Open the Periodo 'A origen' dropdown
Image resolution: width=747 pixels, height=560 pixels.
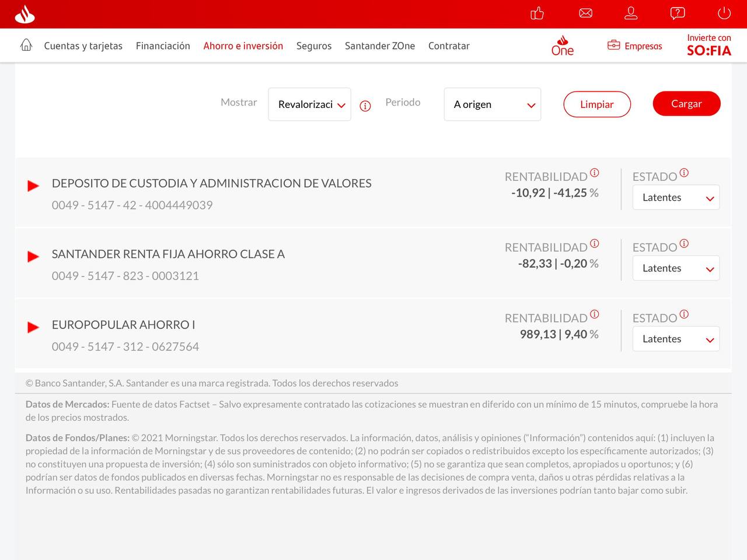pyautogui.click(x=492, y=104)
